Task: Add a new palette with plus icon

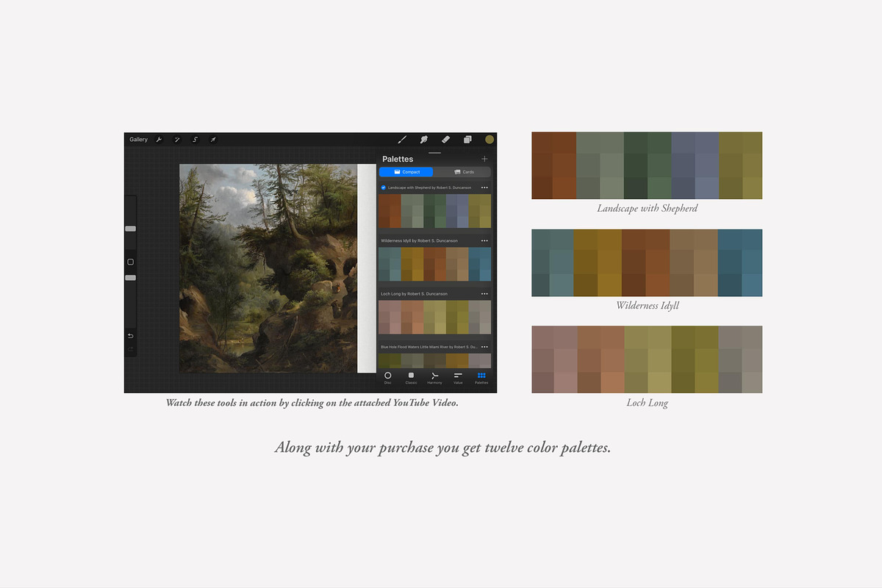Action: 484,159
